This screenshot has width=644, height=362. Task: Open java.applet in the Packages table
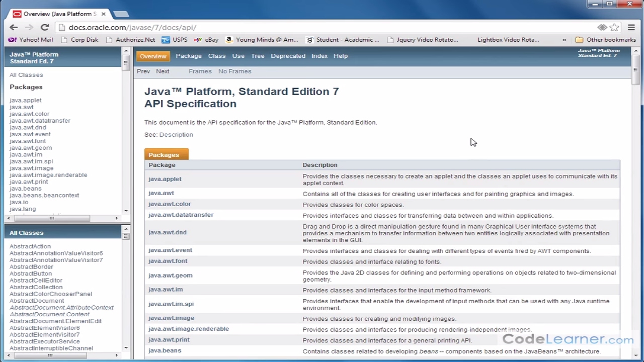[165, 179]
